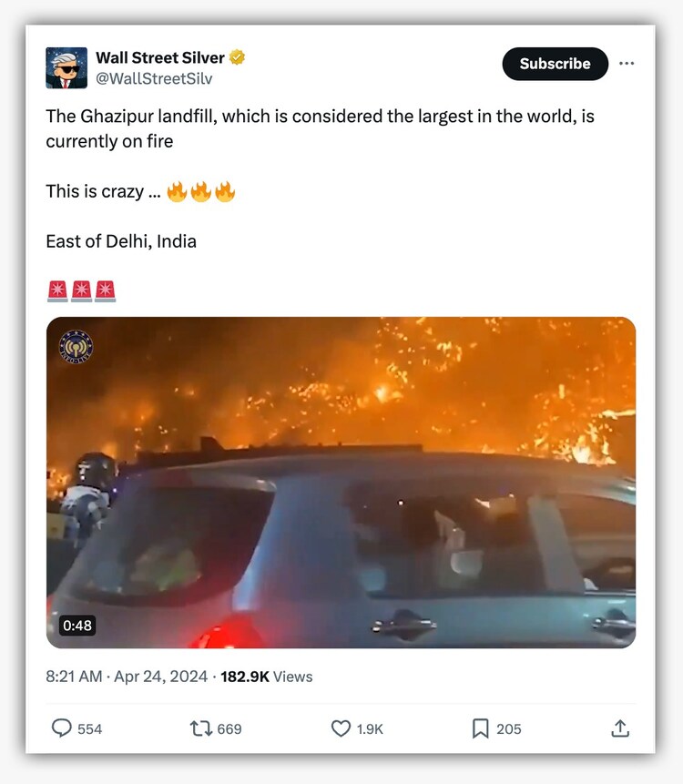The image size is (683, 784).
Task: Click the Wall Street Silver display name
Action: [x=159, y=58]
